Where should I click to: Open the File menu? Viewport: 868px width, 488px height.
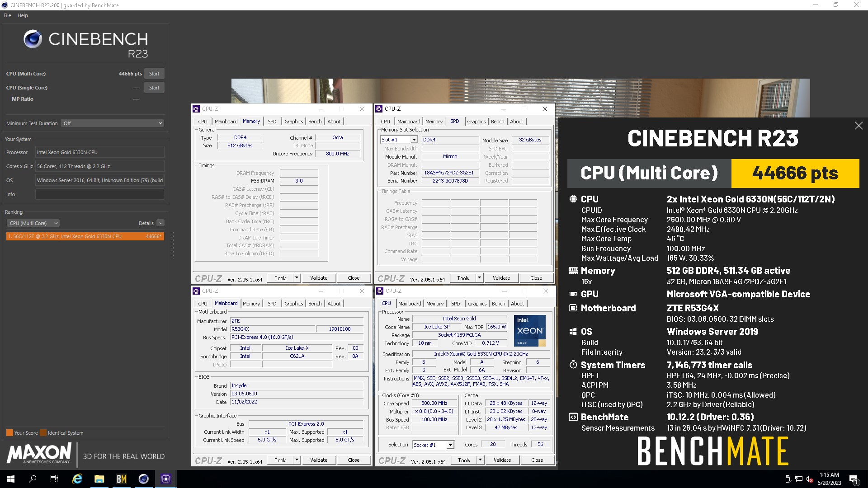click(x=7, y=15)
